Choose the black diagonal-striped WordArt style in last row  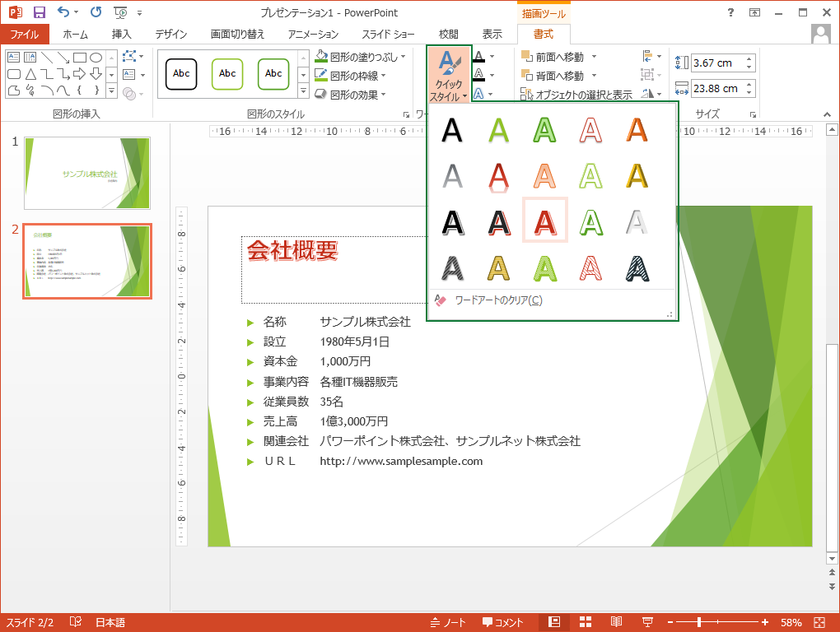[x=634, y=267]
